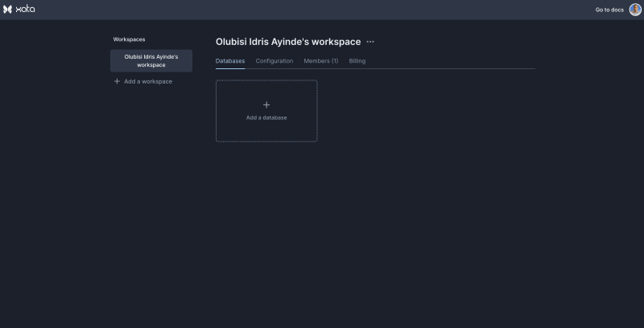The image size is (644, 328).
Task: Select Olubisi Idris Ayinde's workspace in sidebar
Action: 151,60
